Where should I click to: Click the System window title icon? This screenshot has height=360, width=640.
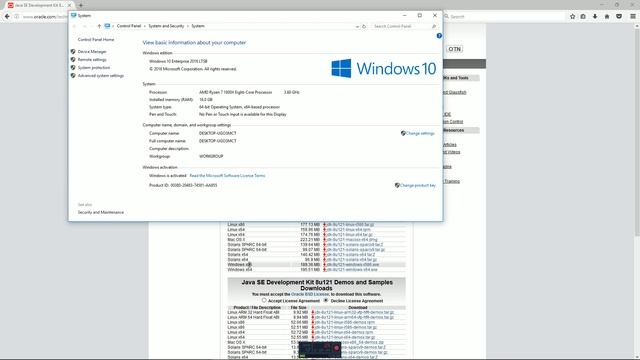pyautogui.click(x=74, y=16)
